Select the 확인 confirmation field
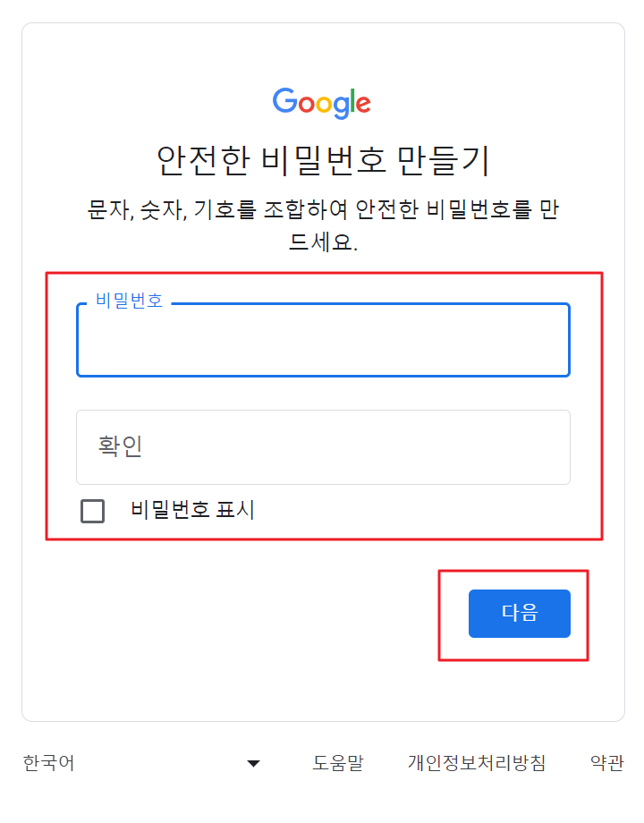This screenshot has width=644, height=823. (x=322, y=447)
